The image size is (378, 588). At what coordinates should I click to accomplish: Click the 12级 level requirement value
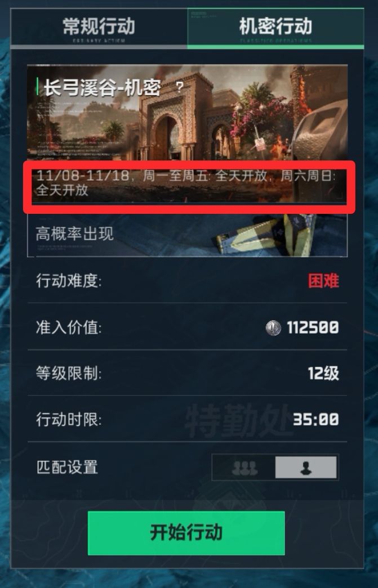point(323,373)
